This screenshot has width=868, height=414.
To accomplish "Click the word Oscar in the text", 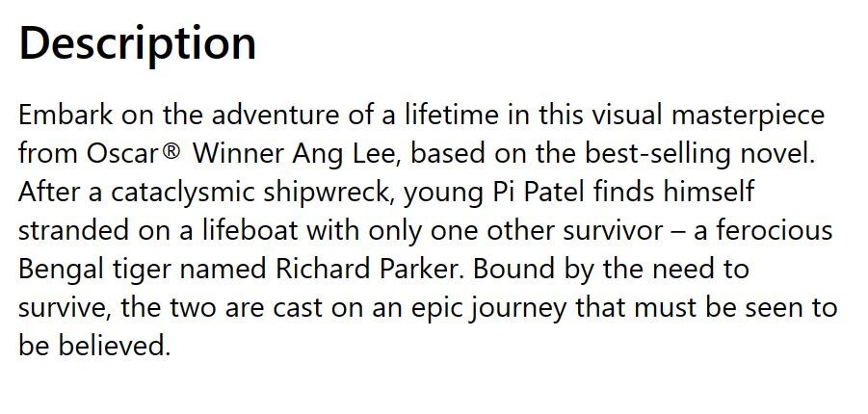I will tap(122, 154).
